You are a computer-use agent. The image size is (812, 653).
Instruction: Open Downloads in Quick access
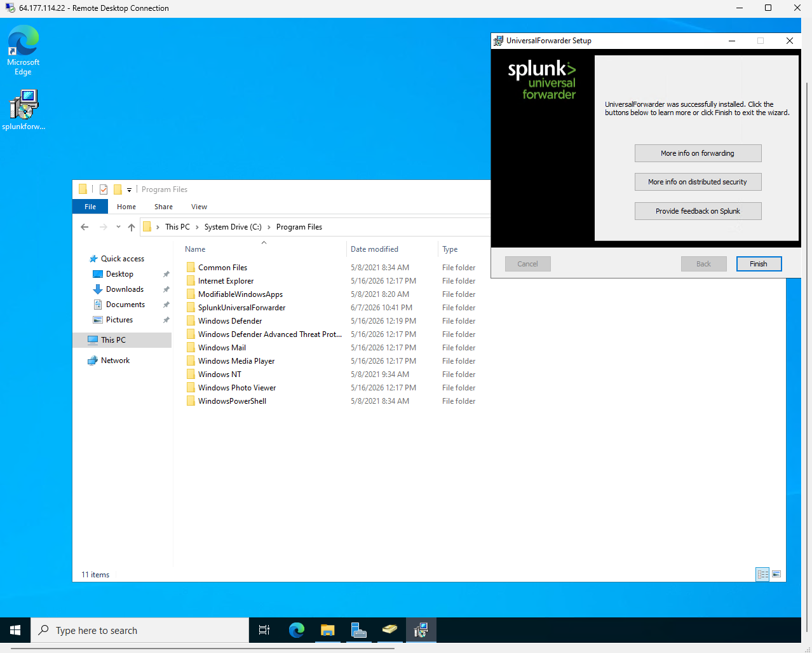[125, 289]
